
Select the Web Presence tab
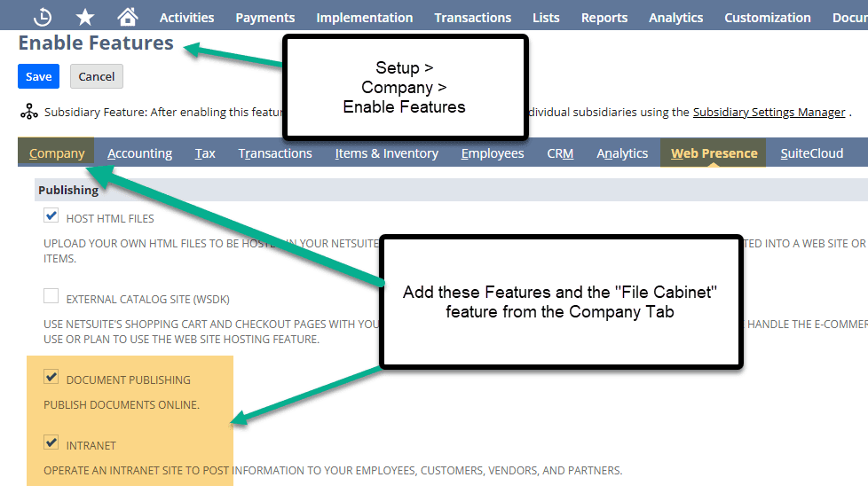coord(714,153)
